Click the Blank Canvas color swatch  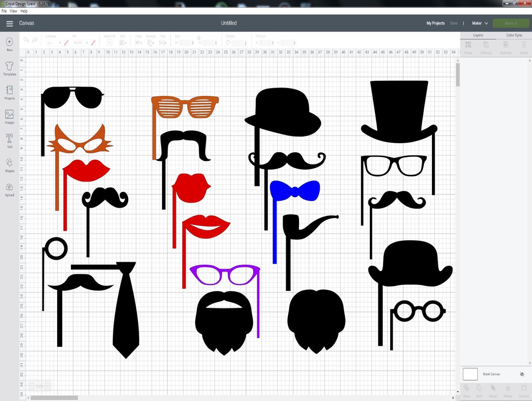pyautogui.click(x=469, y=374)
